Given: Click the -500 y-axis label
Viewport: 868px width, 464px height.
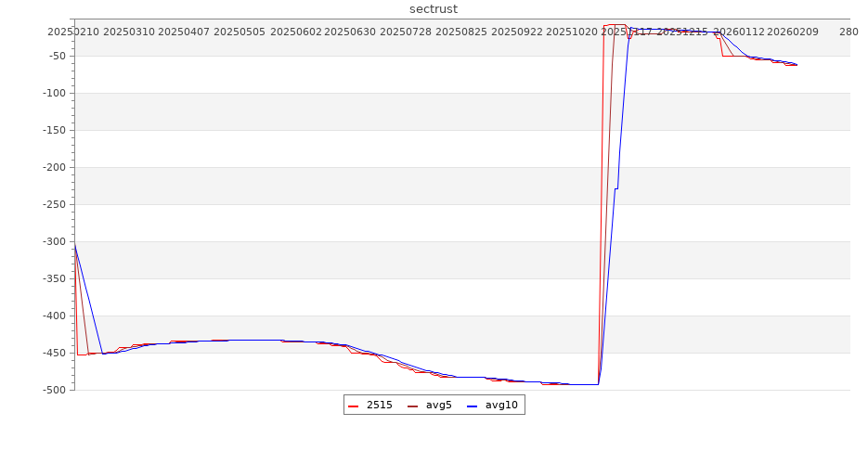Looking at the screenshot, I should pos(52,390).
